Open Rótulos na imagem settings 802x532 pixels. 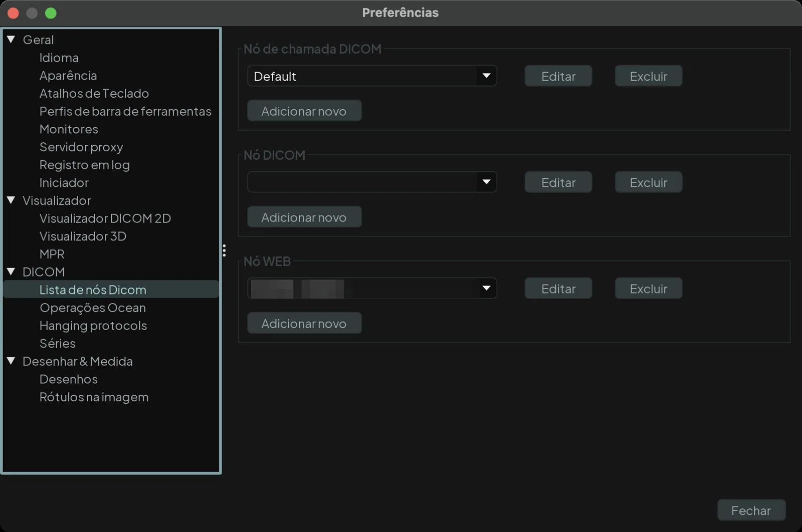tap(94, 397)
